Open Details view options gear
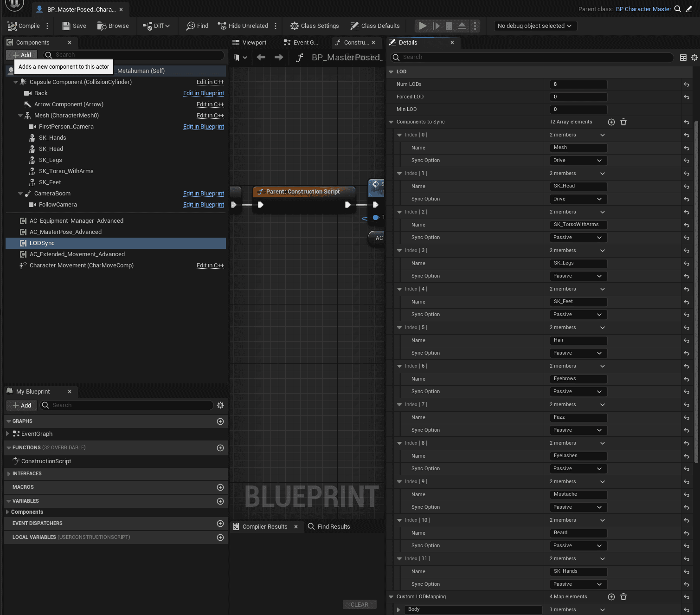The width and height of the screenshot is (700, 615). coord(694,58)
